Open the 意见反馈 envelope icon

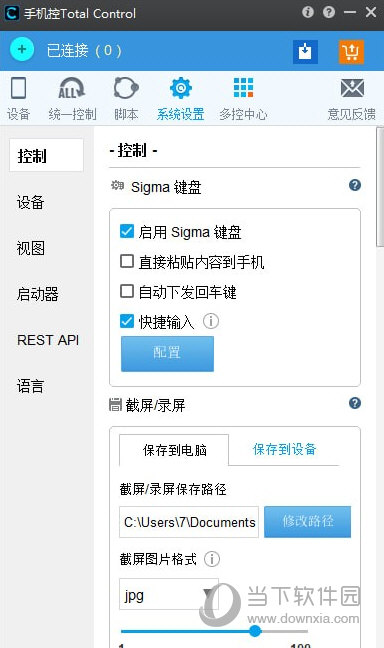(x=352, y=88)
